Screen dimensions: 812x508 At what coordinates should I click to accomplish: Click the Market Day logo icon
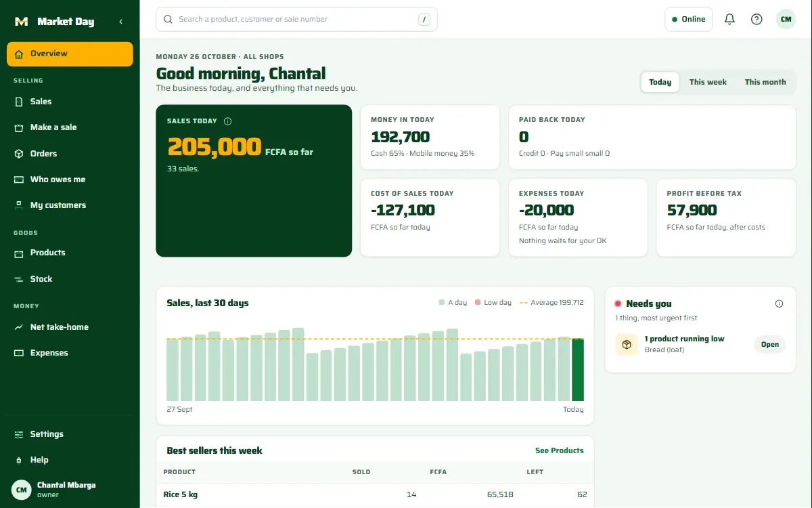21,22
